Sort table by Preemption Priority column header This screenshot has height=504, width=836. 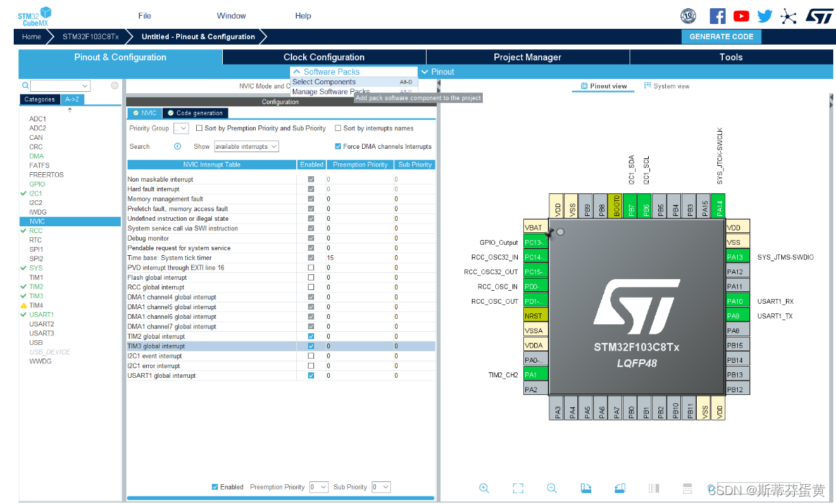[360, 165]
